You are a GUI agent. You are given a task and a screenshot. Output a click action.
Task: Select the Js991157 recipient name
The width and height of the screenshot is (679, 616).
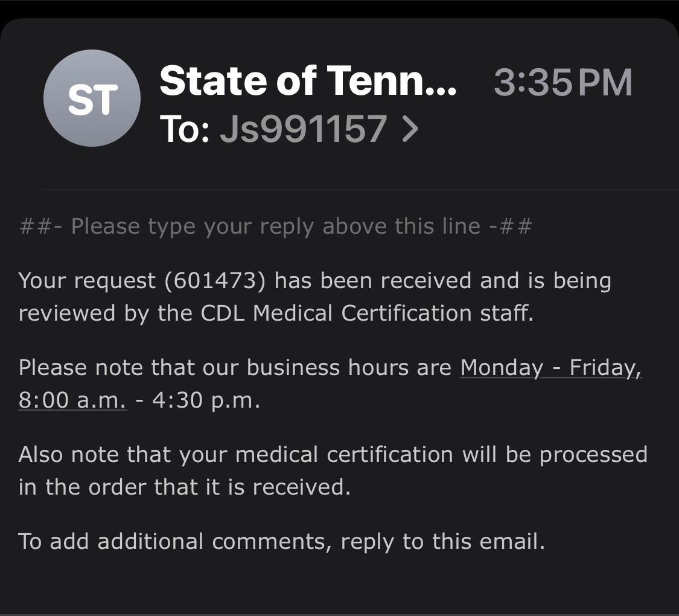click(x=304, y=129)
